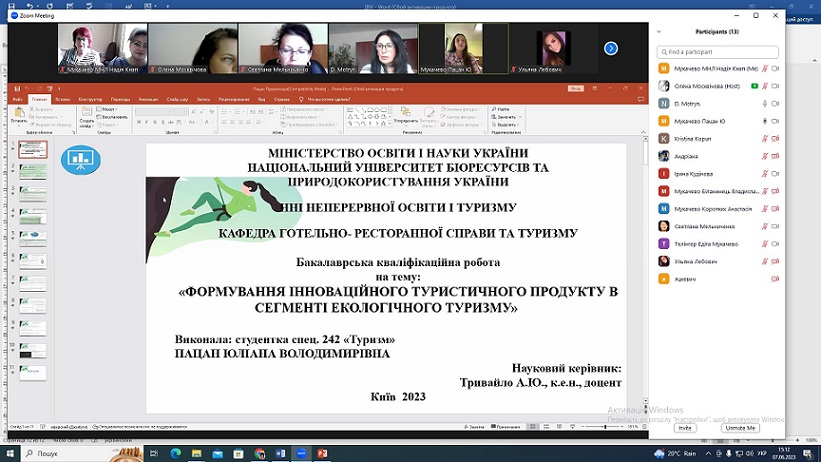Toggle Comments (Примечания) in status bar
The height and width of the screenshot is (462, 821).
tap(506, 427)
